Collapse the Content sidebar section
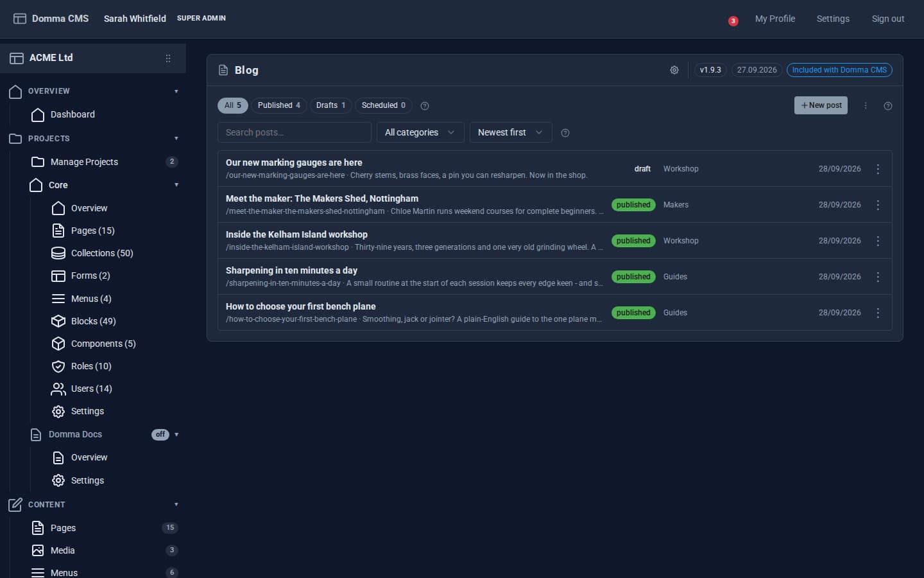 176,505
